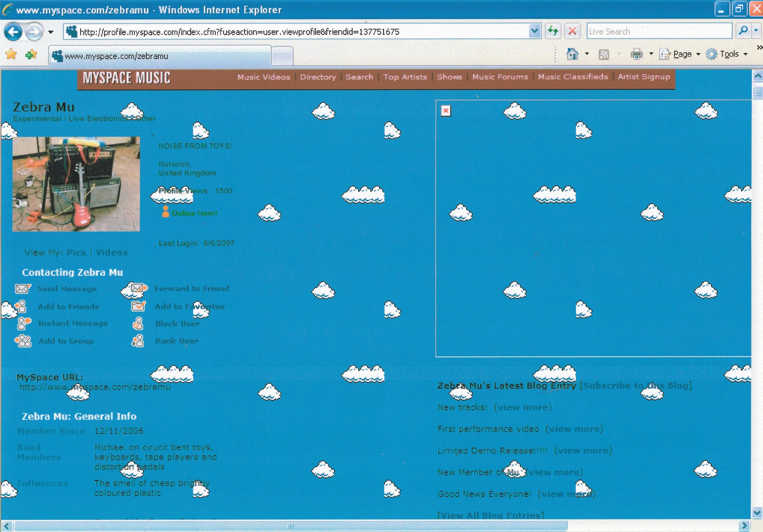Click the Refresh page icon
Image resolution: width=763 pixels, height=532 pixels.
[553, 31]
